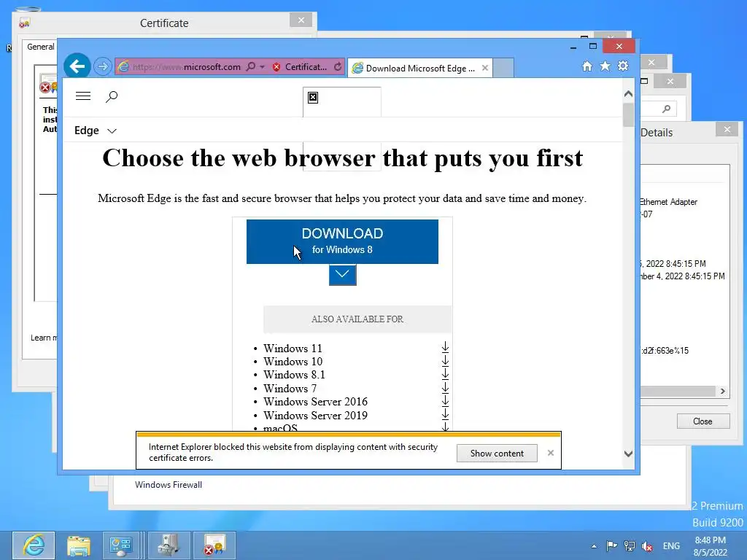Go to the IE home page icon
The width and height of the screenshot is (747, 560).
(x=587, y=66)
